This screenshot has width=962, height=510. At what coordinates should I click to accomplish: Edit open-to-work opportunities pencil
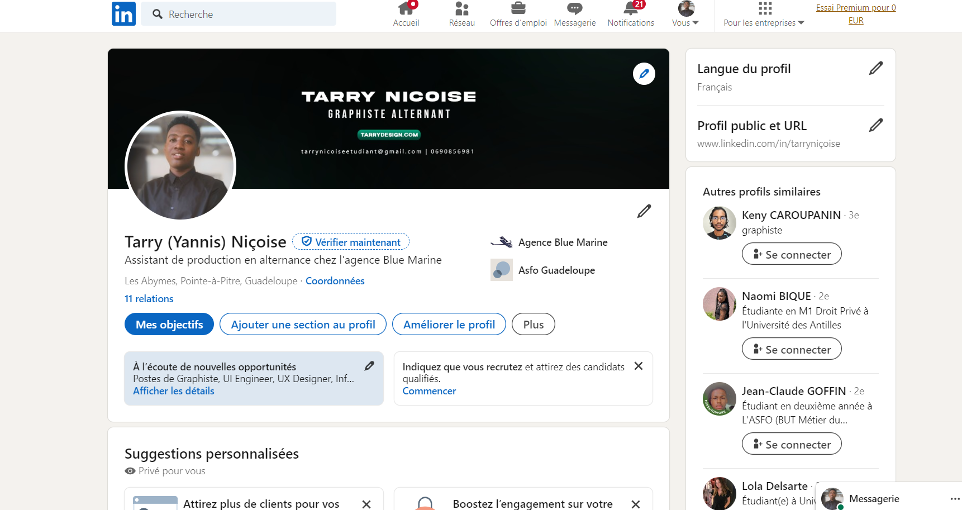[x=369, y=366]
